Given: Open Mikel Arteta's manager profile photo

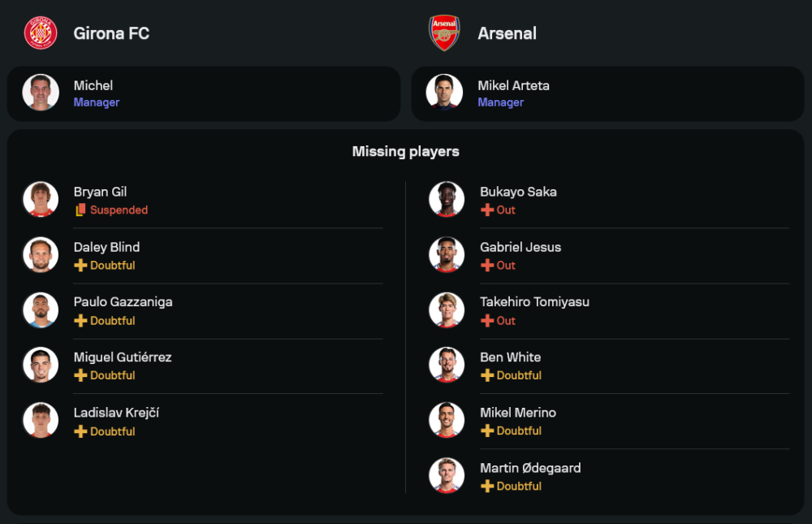Looking at the screenshot, I should (x=445, y=93).
